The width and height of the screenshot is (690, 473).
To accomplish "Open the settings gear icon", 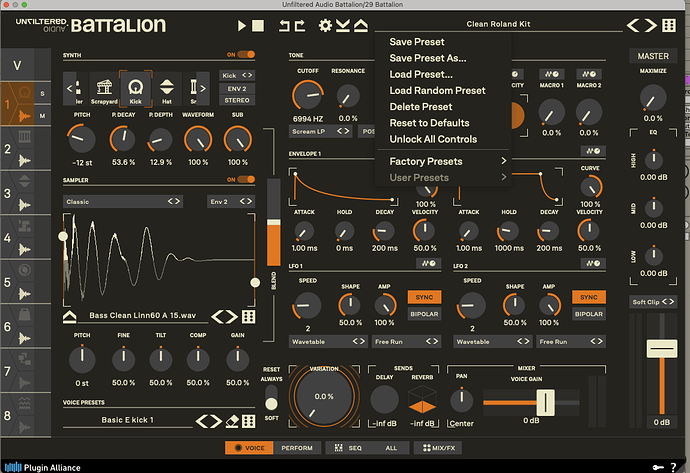I will click(x=325, y=26).
